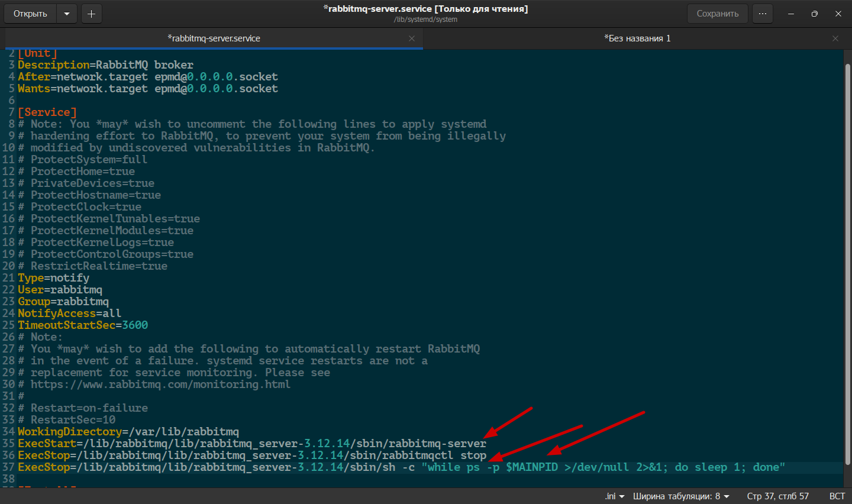The height and width of the screenshot is (504, 852).
Task: Switch to the rabbitmq-server.service tab
Action: [214, 38]
